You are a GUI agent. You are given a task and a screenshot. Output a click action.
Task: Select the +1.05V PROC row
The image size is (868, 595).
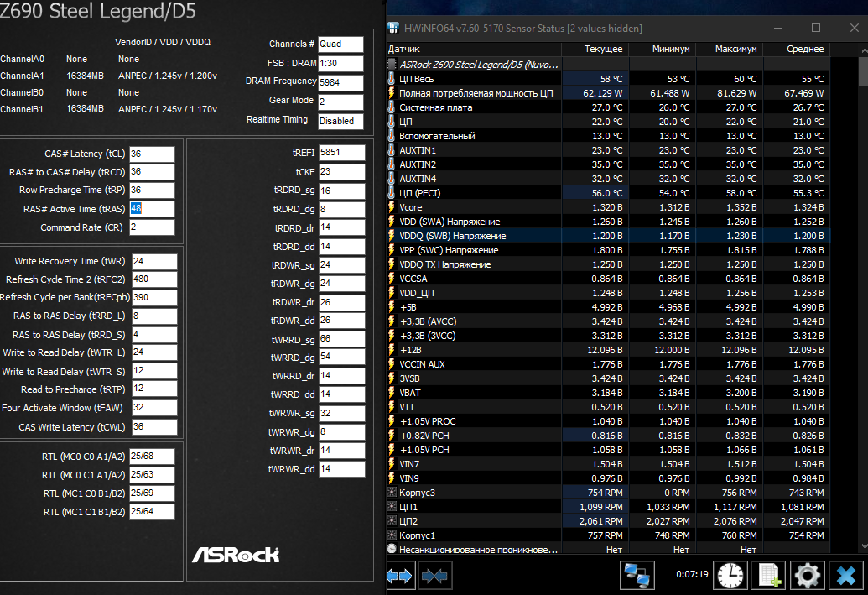[x=608, y=421]
